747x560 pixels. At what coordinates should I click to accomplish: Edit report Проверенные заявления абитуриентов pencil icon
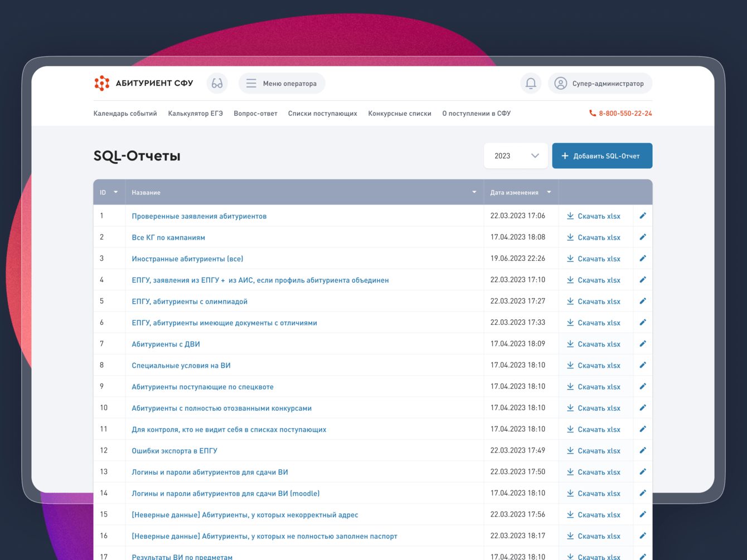pos(643,216)
